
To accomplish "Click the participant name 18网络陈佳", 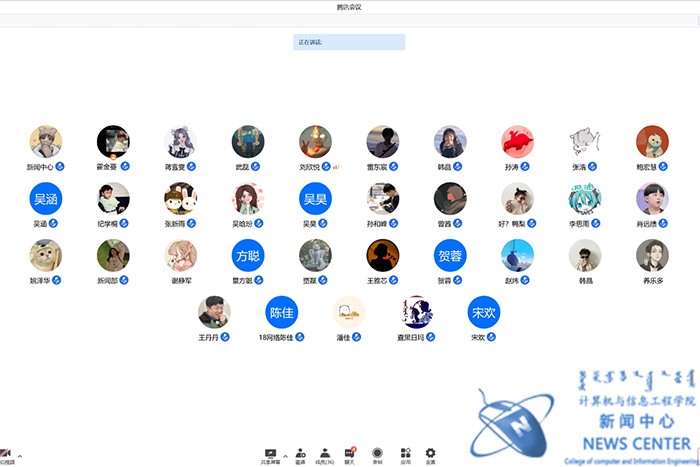I will [275, 338].
